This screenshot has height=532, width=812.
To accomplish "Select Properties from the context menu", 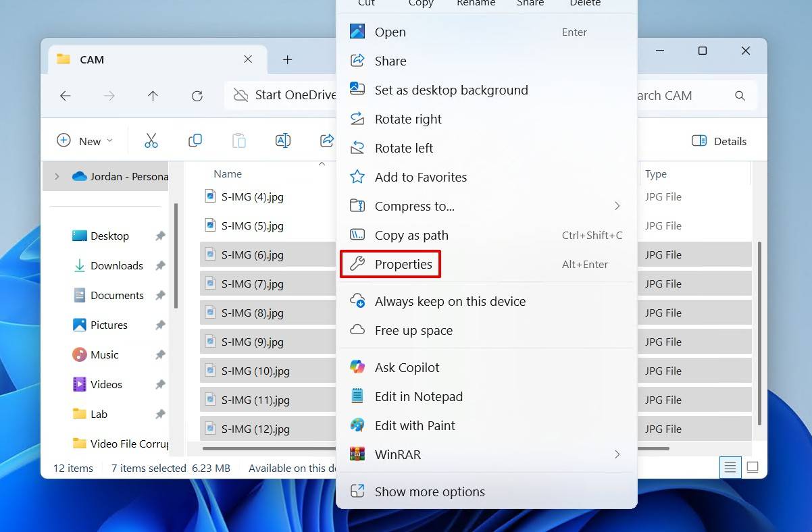I will click(403, 264).
